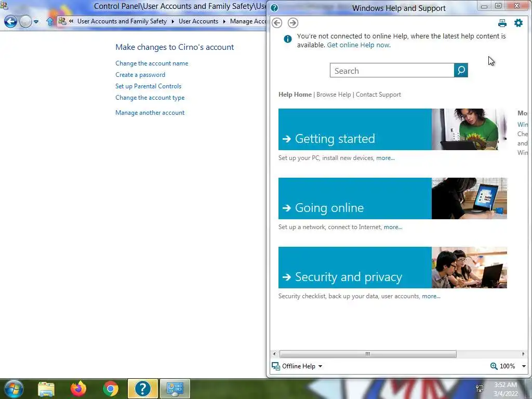Open the Security and privacy banner
This screenshot has width=532, height=399.
coord(355,268)
